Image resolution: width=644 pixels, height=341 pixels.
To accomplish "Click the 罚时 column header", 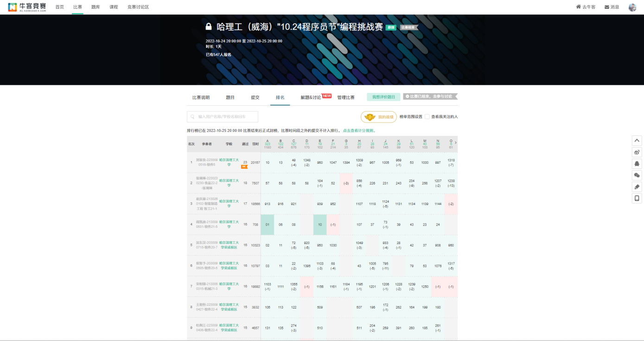I will click(255, 144).
